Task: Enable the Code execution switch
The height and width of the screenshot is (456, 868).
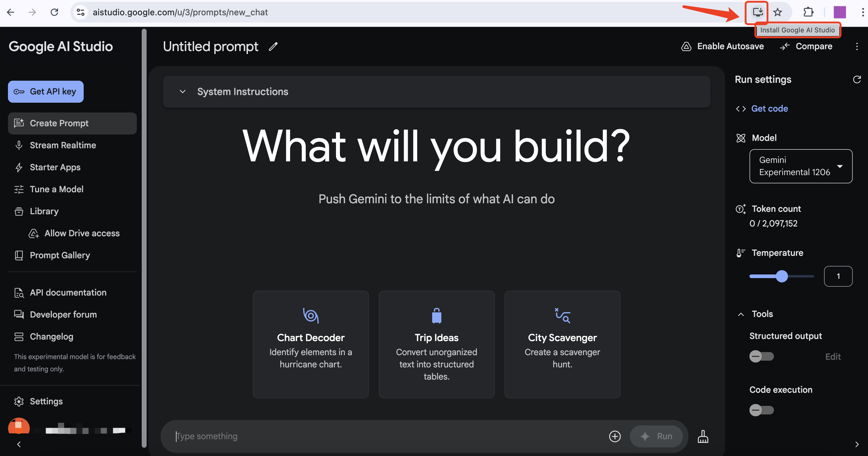Action: click(x=761, y=410)
